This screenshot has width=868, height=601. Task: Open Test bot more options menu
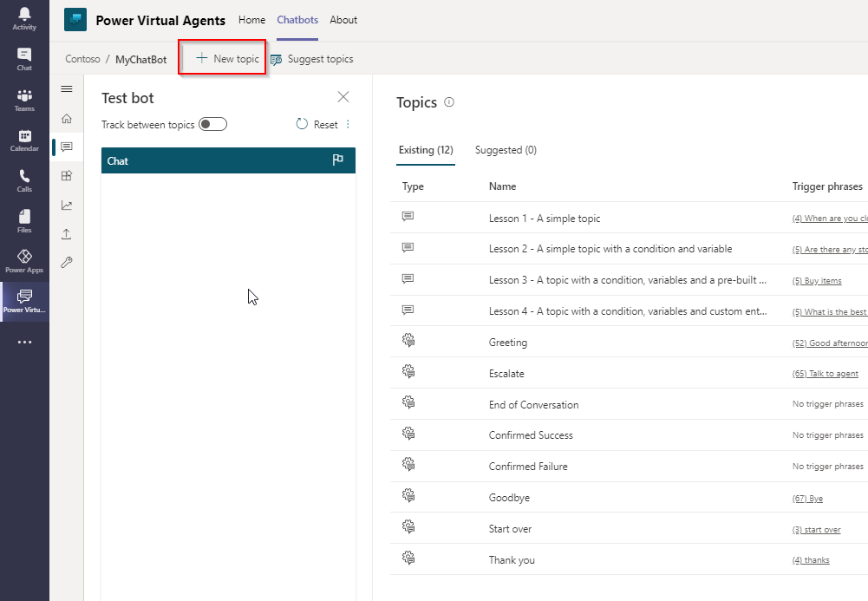(x=349, y=125)
